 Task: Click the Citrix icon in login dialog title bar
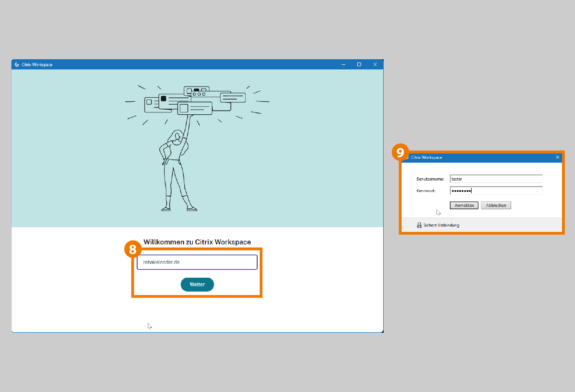[407, 158]
